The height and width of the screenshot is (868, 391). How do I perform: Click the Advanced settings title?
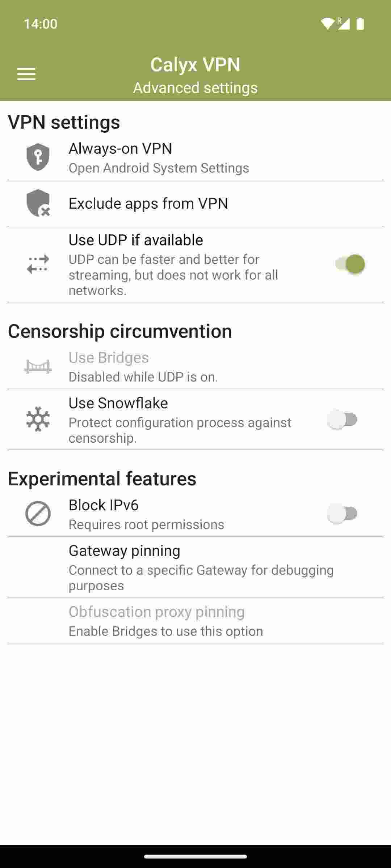coord(195,88)
